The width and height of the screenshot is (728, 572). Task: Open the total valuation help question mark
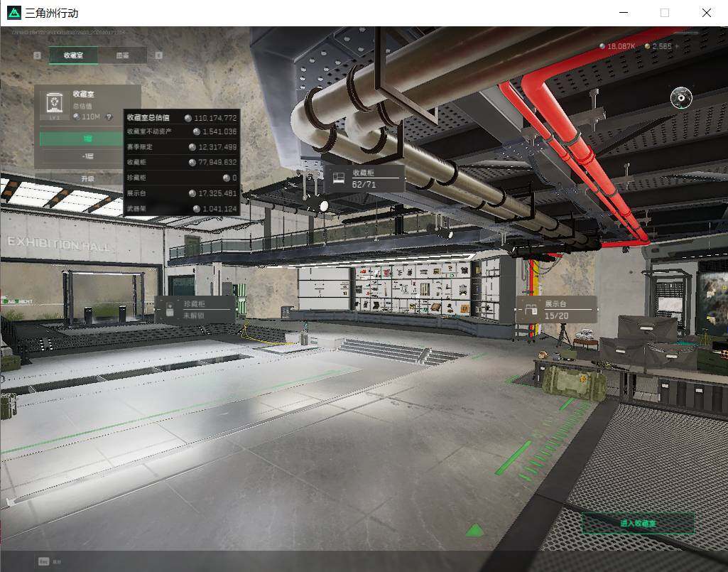pos(109,117)
